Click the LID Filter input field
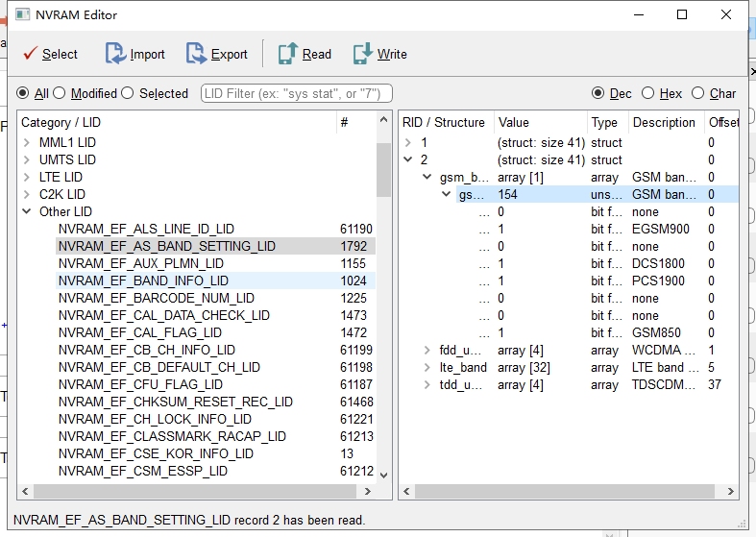 [296, 93]
